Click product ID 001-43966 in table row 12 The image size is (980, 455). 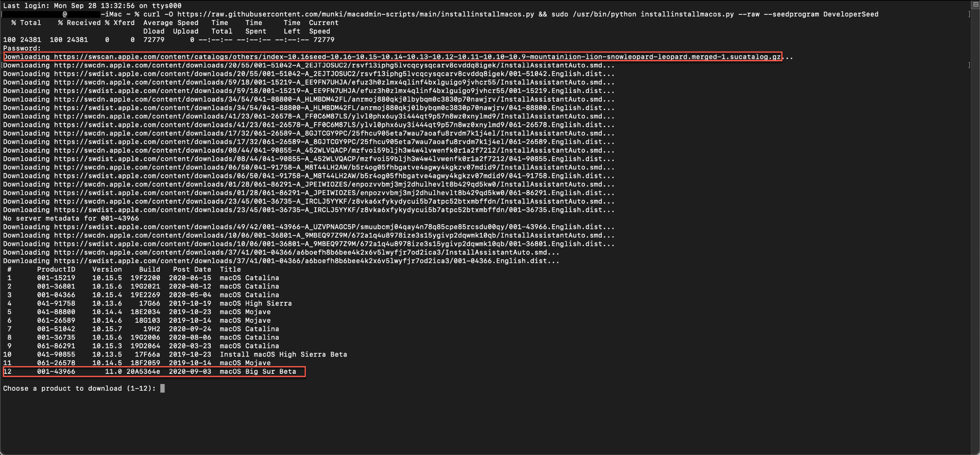coord(56,372)
